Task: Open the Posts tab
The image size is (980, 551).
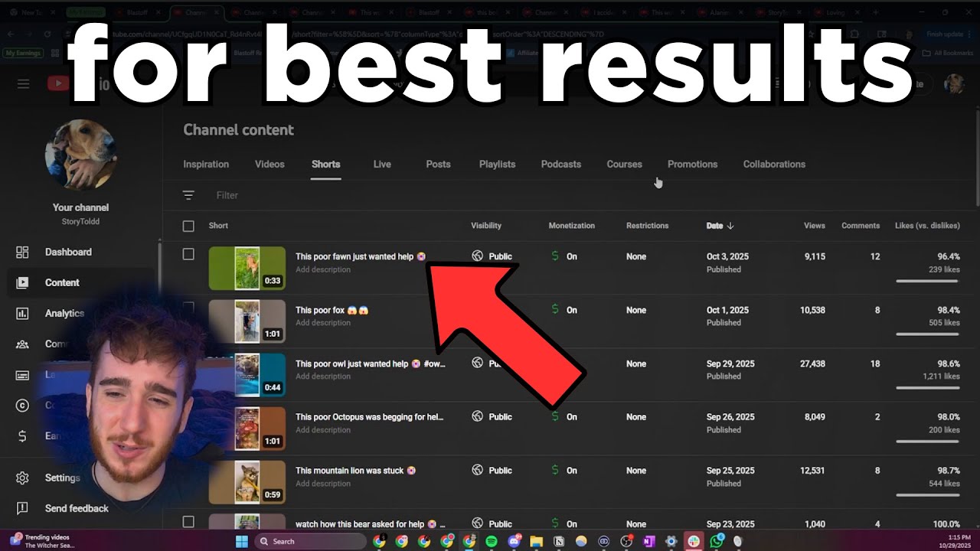Action: point(438,165)
